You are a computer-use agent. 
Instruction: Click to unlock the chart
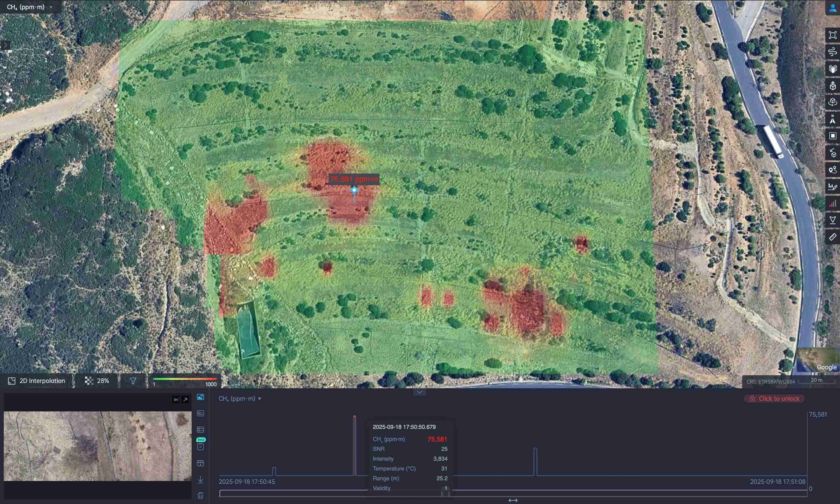click(x=775, y=398)
